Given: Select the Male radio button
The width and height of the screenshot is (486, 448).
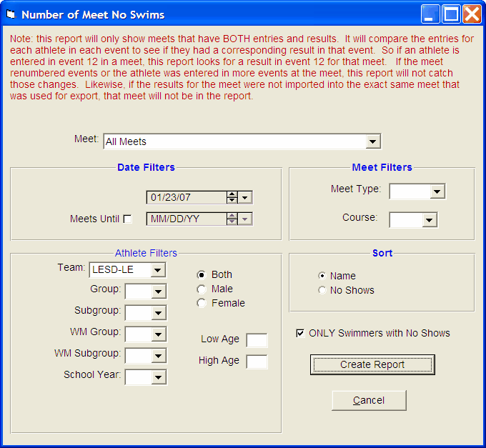Looking at the screenshot, I should (x=202, y=289).
